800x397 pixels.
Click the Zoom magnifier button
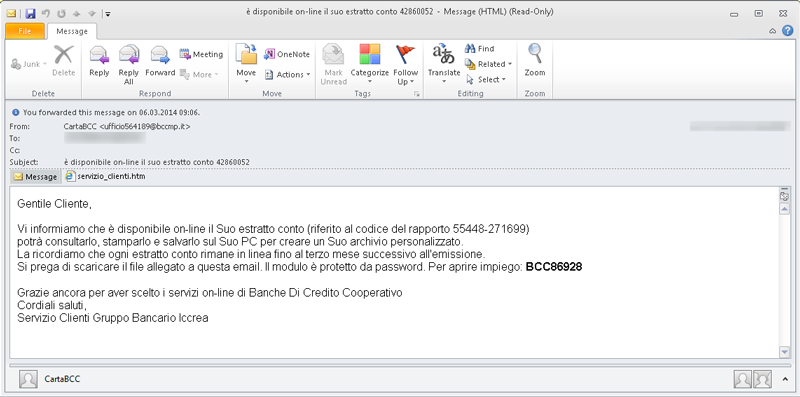pos(535,61)
